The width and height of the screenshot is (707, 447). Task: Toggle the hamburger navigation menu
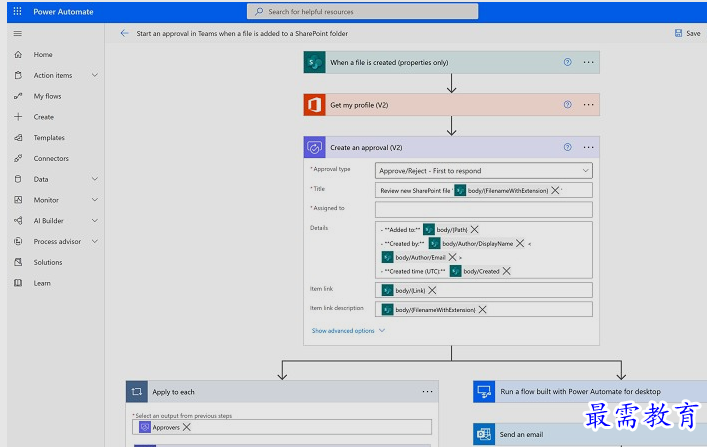click(18, 33)
